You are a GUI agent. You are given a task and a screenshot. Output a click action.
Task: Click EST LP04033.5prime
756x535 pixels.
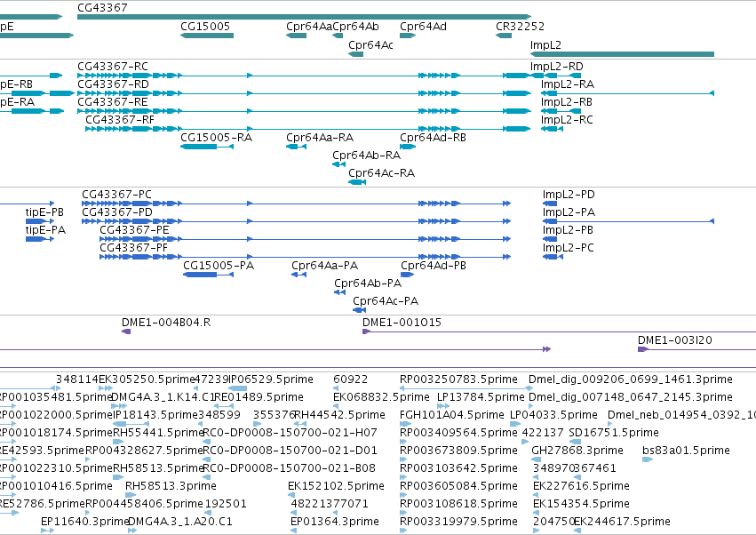[x=515, y=424]
